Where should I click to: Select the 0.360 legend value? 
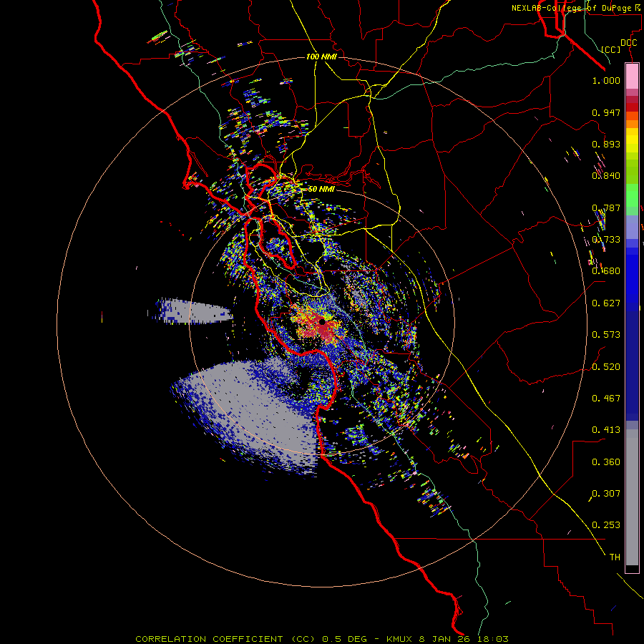click(606, 462)
